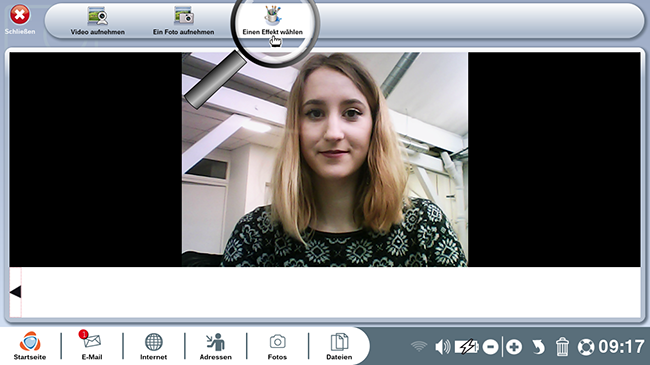Open Einen Effekt wählen paint bucket

273,15
